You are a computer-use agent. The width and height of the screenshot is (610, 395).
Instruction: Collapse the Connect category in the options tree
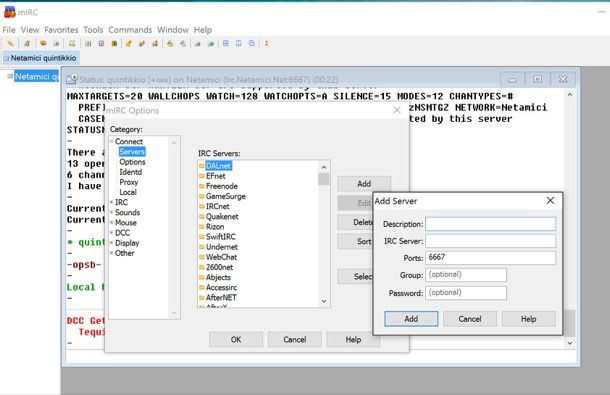(x=111, y=141)
